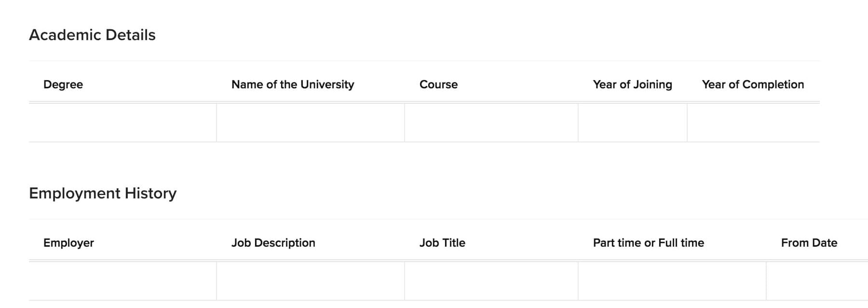Select the Name of the University header
This screenshot has width=868, height=308.
(x=293, y=84)
